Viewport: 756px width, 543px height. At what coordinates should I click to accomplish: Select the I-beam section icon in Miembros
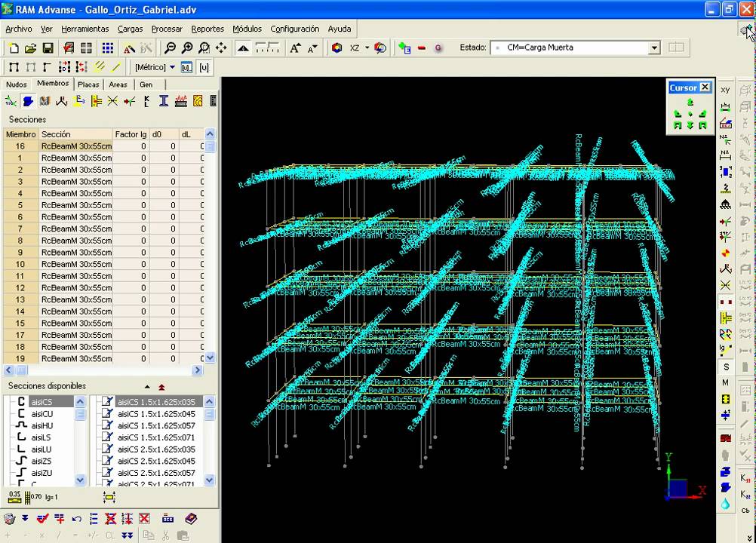[x=164, y=101]
